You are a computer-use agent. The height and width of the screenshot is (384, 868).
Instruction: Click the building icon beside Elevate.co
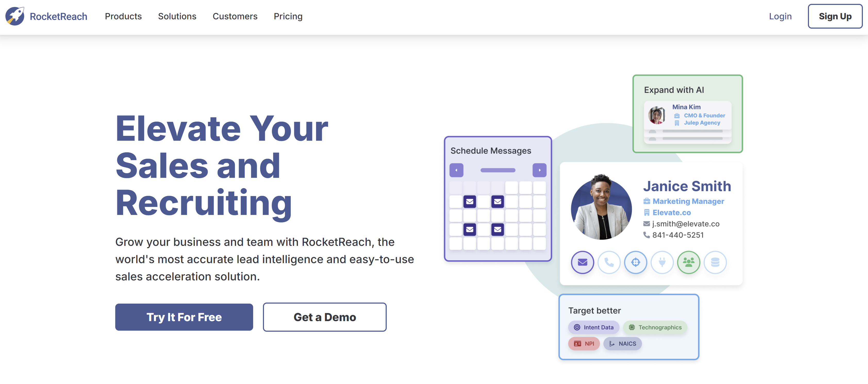click(647, 213)
